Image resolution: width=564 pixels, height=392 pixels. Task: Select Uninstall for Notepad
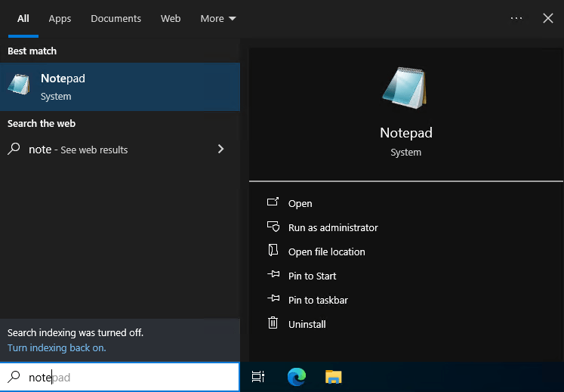point(307,324)
